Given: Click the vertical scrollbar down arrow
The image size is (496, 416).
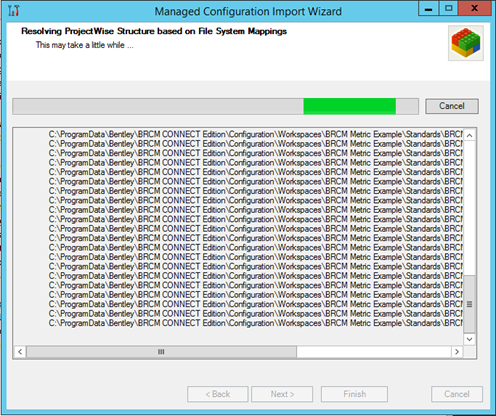Looking at the screenshot, I should click(x=469, y=339).
